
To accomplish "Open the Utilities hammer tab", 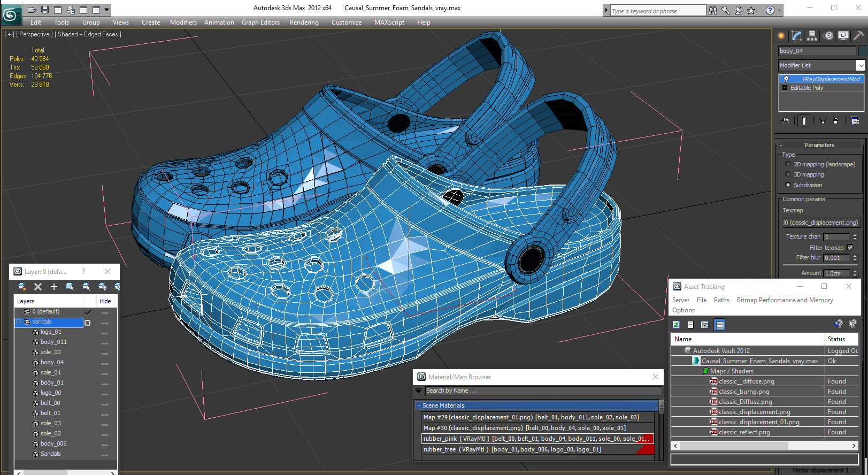I will pos(858,36).
